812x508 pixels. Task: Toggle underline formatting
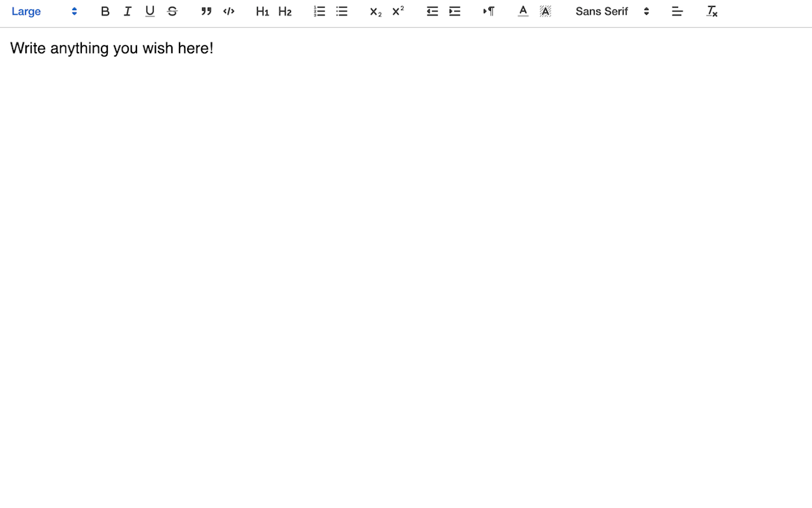(x=150, y=11)
